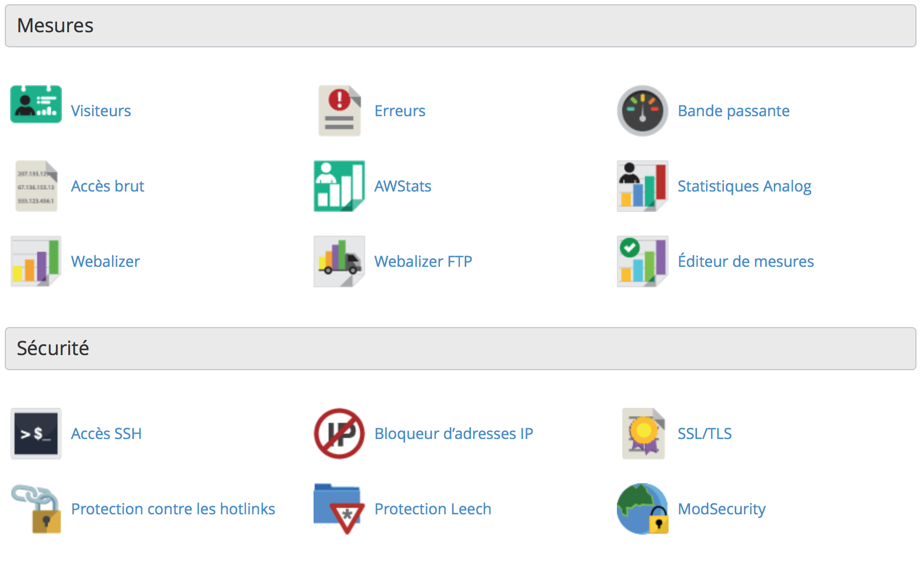This screenshot has height=566, width=924.
Task: Open the AWStats chart icon
Action: click(339, 186)
